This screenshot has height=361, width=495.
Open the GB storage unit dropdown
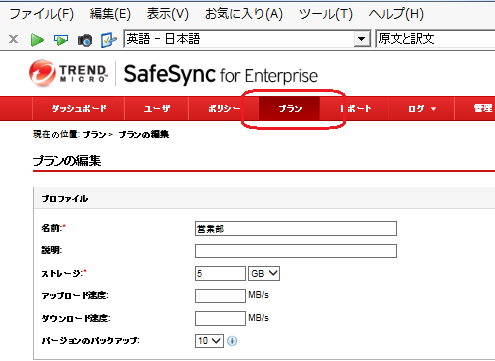[264, 273]
